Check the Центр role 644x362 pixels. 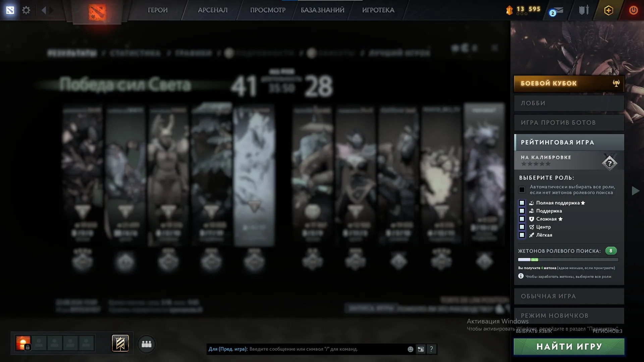pos(522,227)
